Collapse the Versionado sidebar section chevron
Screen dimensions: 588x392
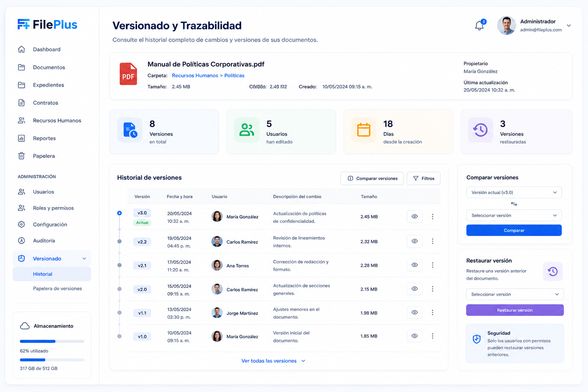pyautogui.click(x=84, y=259)
